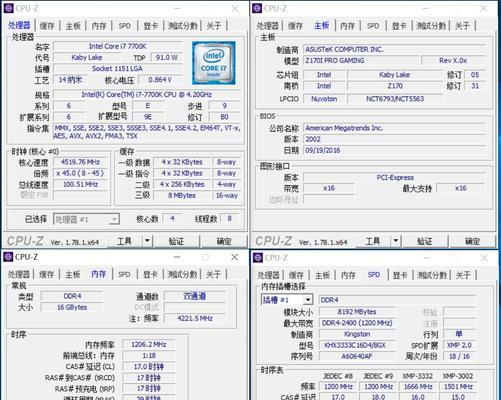Screen dimensions: 501x400
Task: Click the 16 GBytes memory size value
Action: (72, 307)
